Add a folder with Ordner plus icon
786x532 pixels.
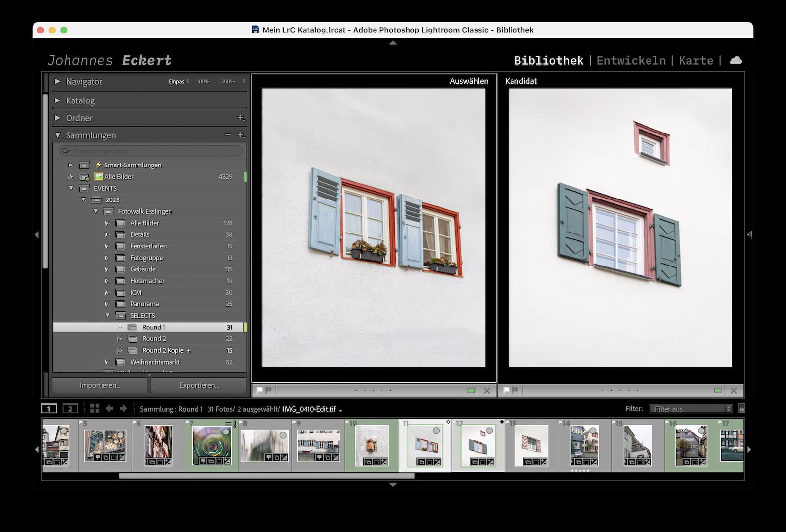(x=240, y=118)
